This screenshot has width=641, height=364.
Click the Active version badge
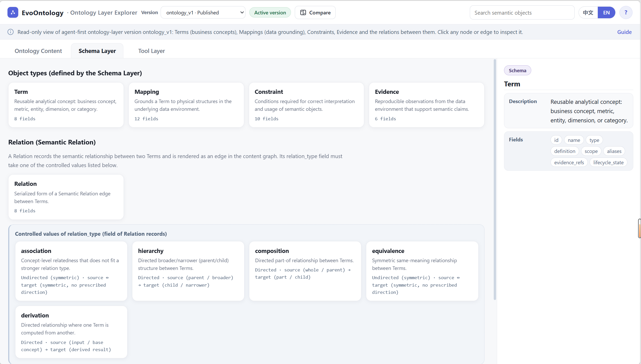click(x=270, y=13)
